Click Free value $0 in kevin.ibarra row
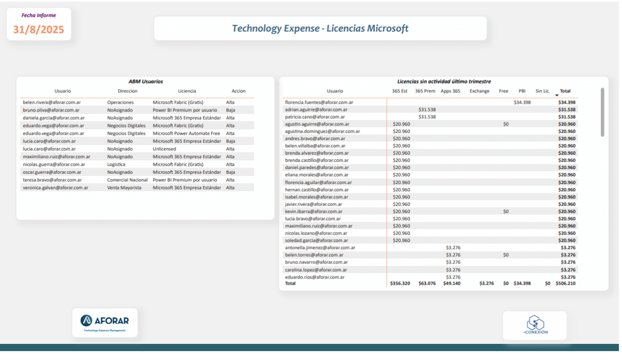Image resolution: width=622 pixels, height=364 pixels. [x=506, y=211]
